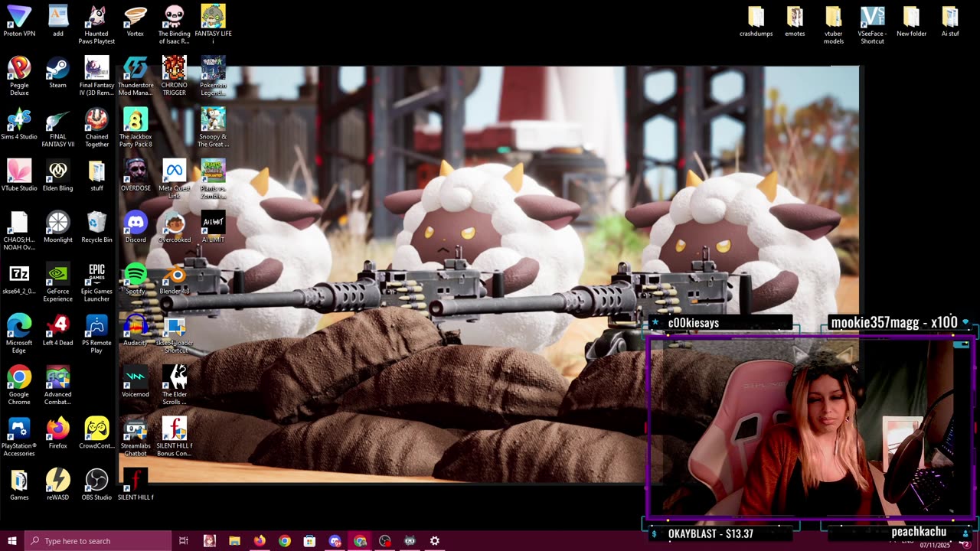The image size is (980, 551).
Task: Click the Google Chrome desktop icon
Action: (19, 386)
